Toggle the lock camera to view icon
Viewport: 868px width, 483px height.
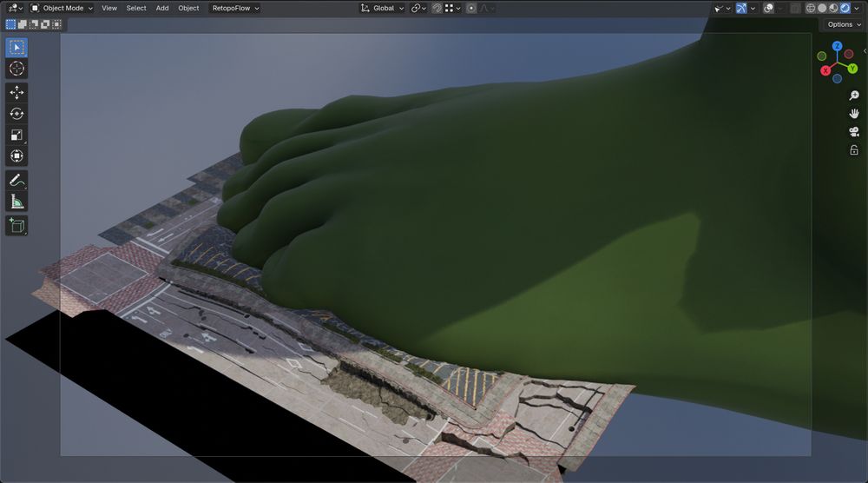(854, 150)
